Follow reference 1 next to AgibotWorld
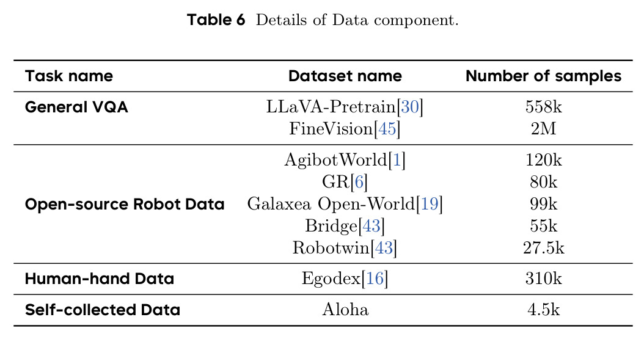Screen dimensions: 644x339 click(x=397, y=159)
